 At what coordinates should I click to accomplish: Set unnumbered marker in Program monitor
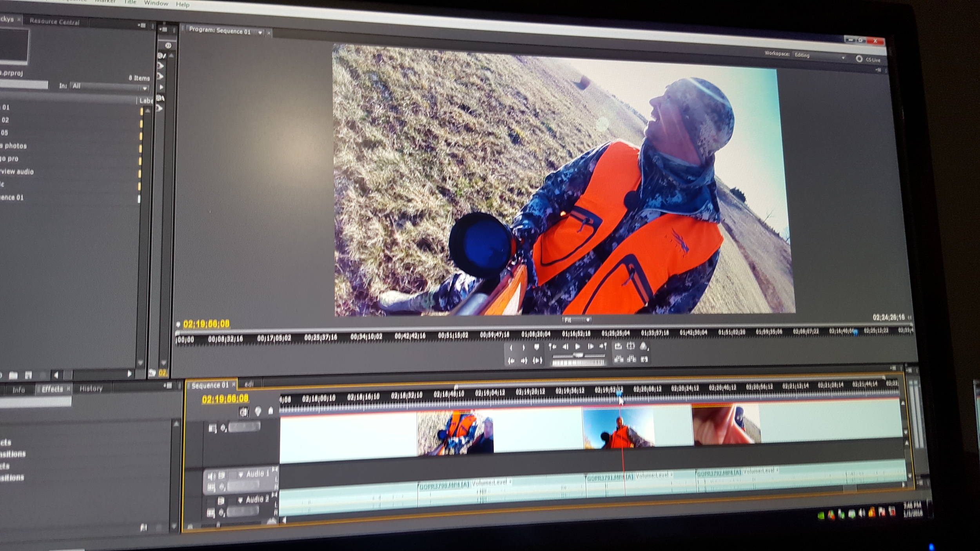click(x=536, y=347)
